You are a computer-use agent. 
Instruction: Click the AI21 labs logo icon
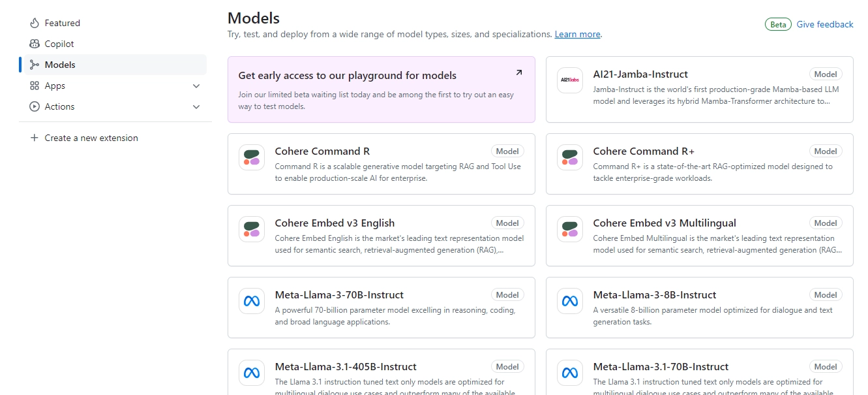pos(569,80)
